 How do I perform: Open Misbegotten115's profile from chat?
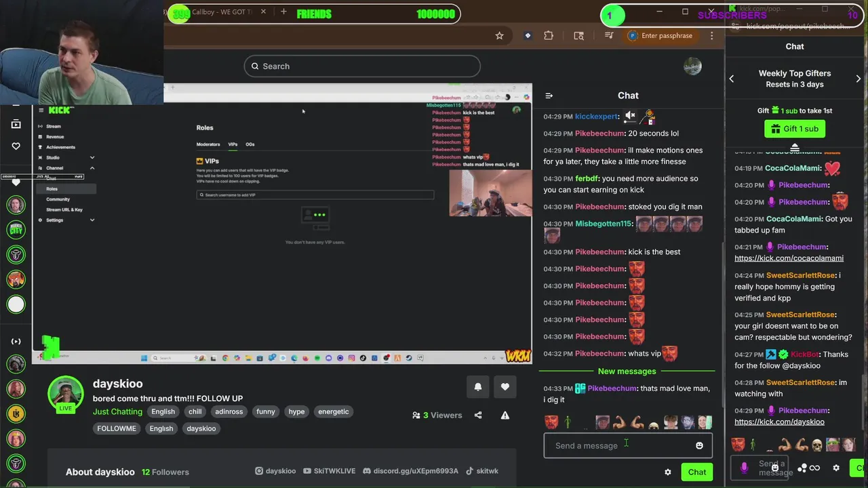[604, 224]
